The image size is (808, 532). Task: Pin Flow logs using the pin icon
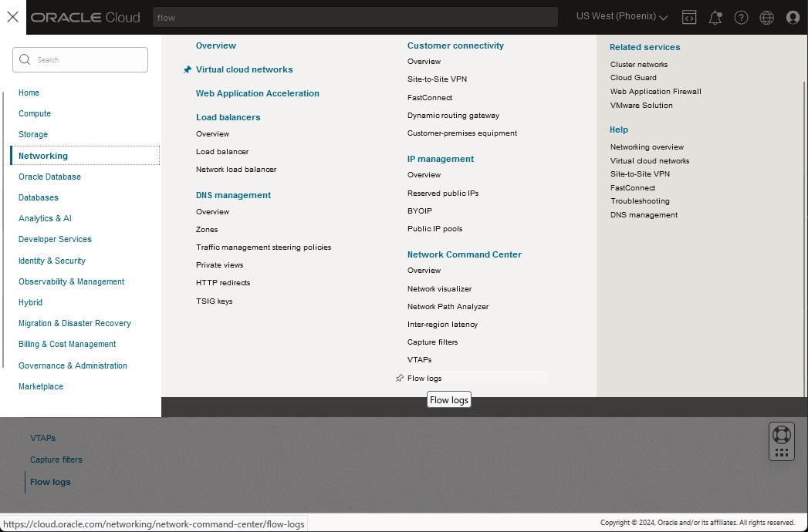tap(399, 378)
